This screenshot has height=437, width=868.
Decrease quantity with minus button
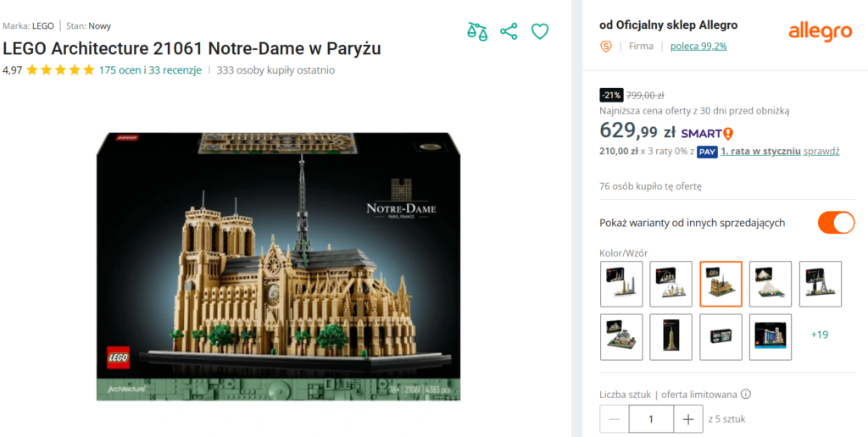click(x=615, y=419)
